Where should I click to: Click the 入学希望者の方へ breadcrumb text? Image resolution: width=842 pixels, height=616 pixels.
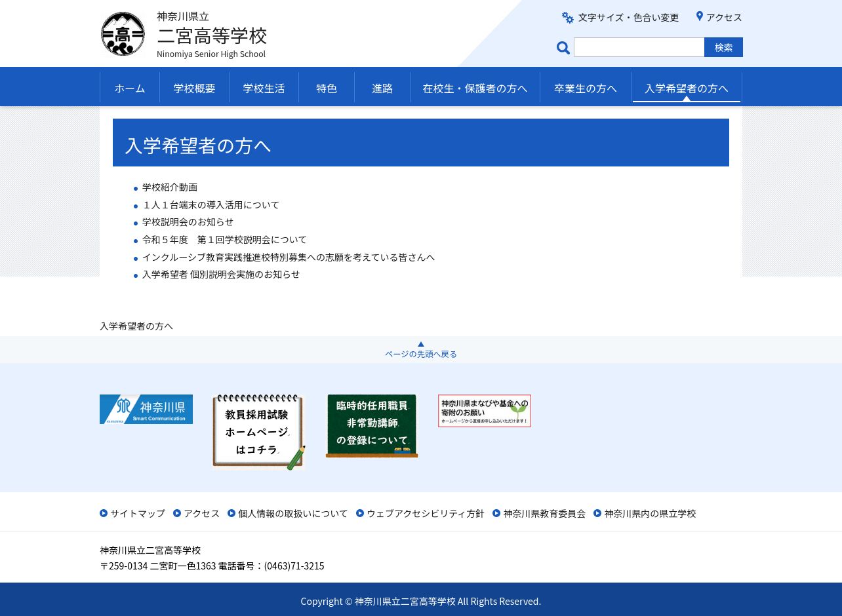tap(136, 326)
